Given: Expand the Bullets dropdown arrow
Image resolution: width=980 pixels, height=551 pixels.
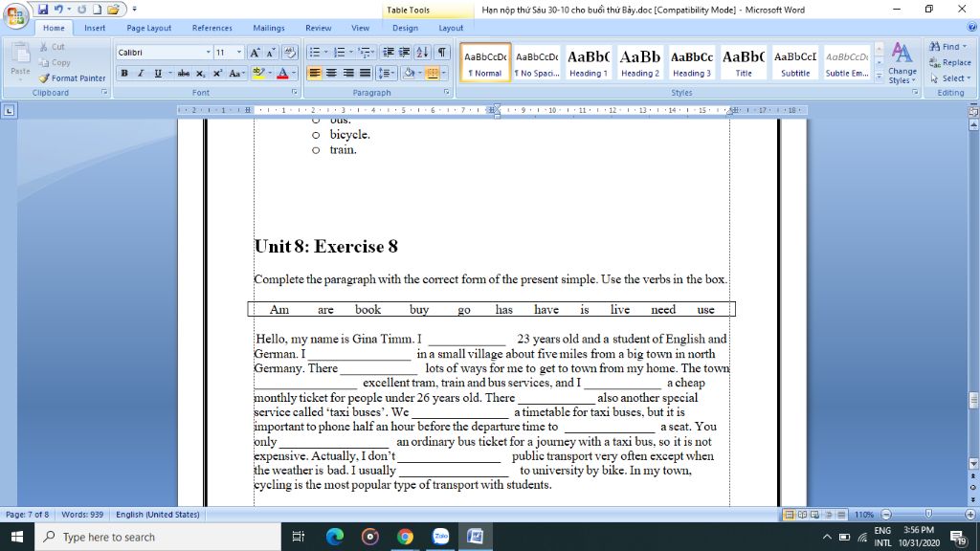Looking at the screenshot, I should (325, 53).
